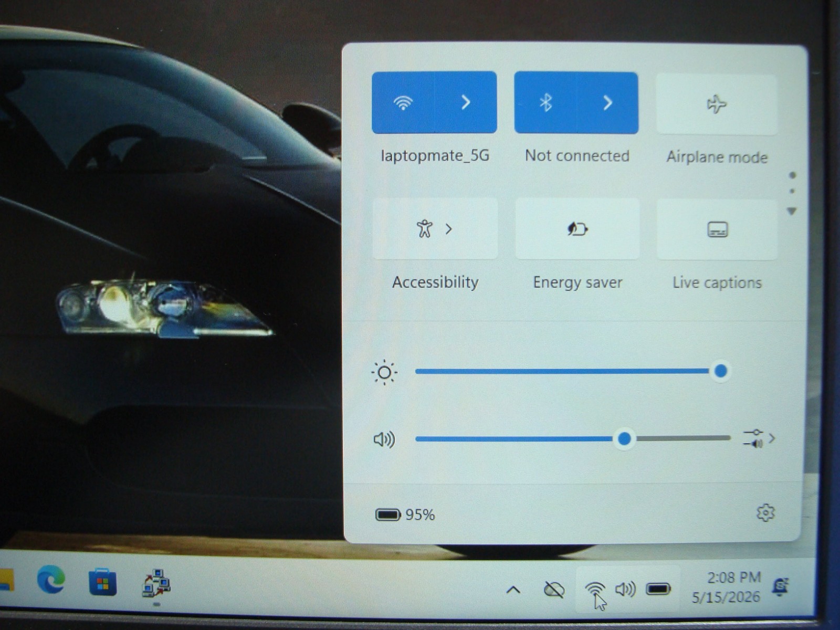840x630 pixels.
Task: Open the network computers taskbar app
Action: 156,583
